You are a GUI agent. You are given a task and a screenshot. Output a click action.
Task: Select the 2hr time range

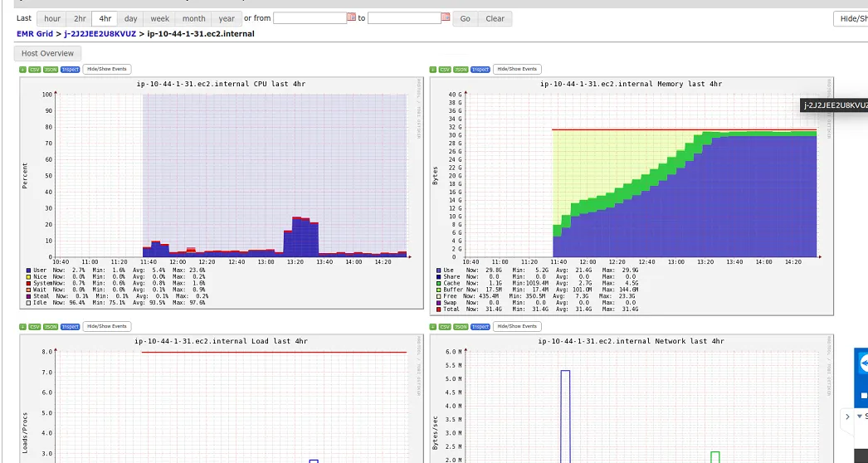80,18
